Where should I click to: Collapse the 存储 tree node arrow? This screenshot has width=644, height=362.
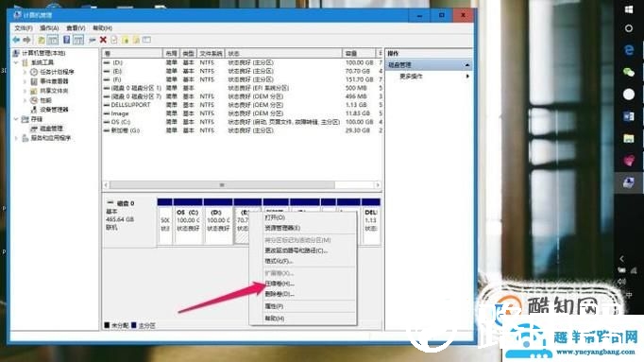pos(16,119)
